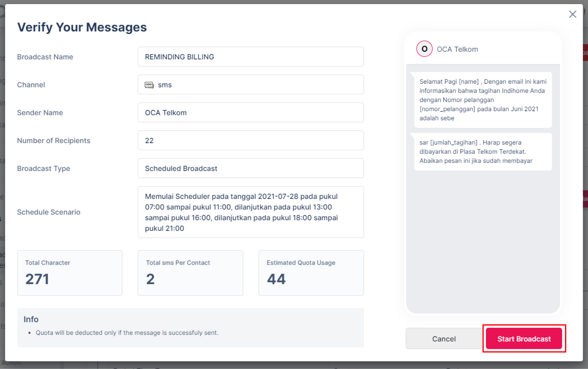Cancel the broadcast verification

click(x=444, y=339)
